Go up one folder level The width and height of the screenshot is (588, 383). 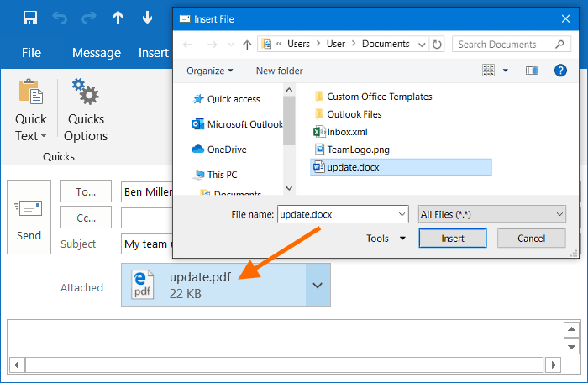(x=247, y=45)
